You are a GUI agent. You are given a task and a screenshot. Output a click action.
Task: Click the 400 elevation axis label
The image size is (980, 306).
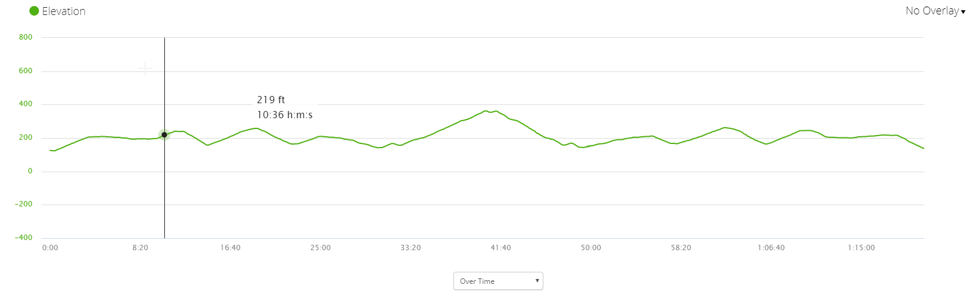coord(26,104)
